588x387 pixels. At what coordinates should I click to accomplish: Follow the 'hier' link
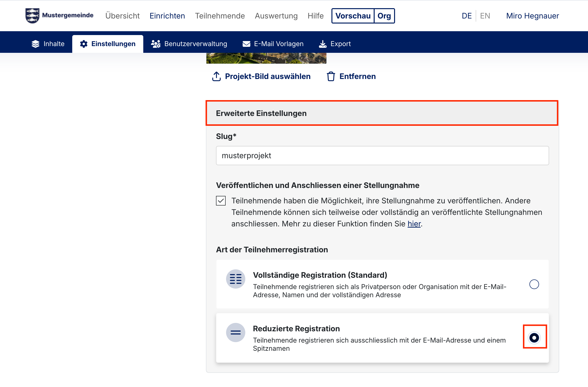[x=414, y=224]
